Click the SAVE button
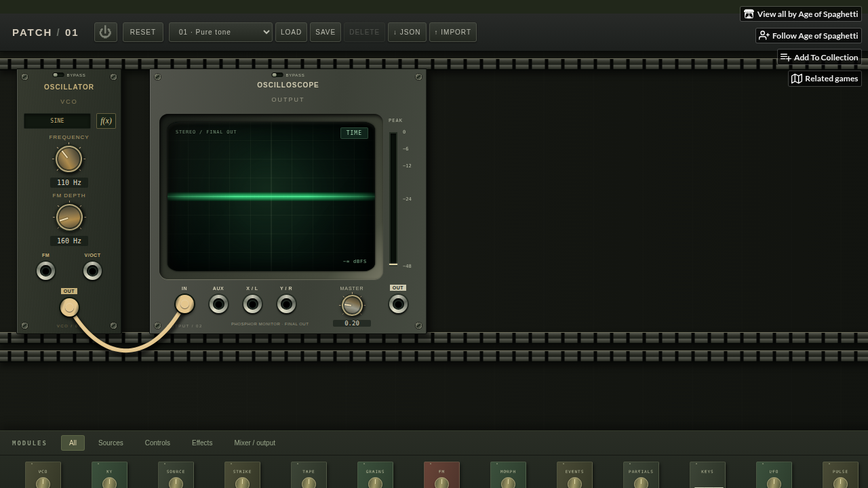This screenshot has width=868, height=488. 325,32
